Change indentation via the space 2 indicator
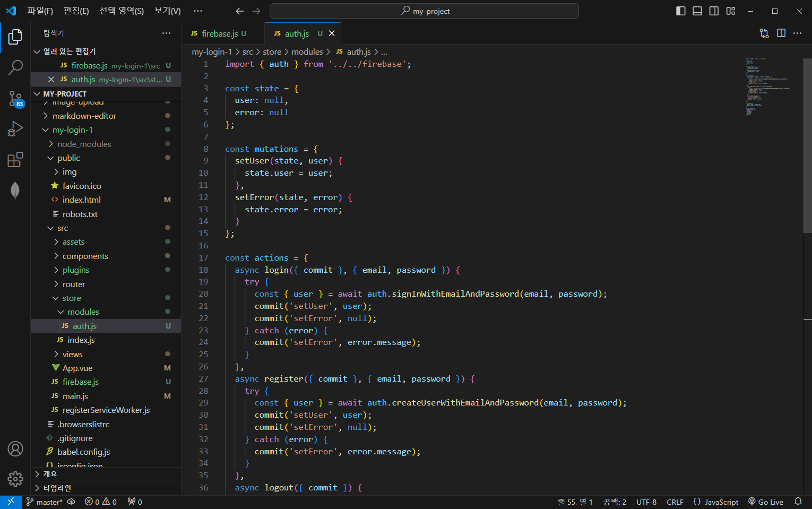The image size is (812, 509). point(615,502)
